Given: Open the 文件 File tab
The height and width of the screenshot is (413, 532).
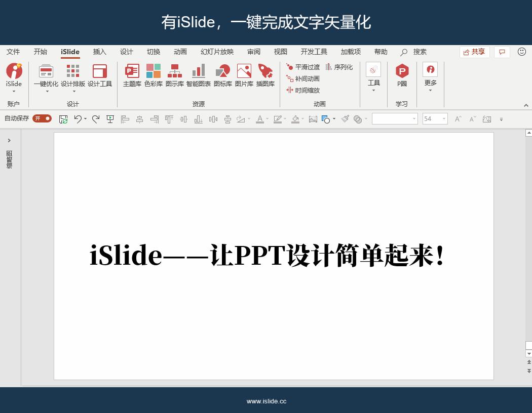Looking at the screenshot, I should (13, 52).
